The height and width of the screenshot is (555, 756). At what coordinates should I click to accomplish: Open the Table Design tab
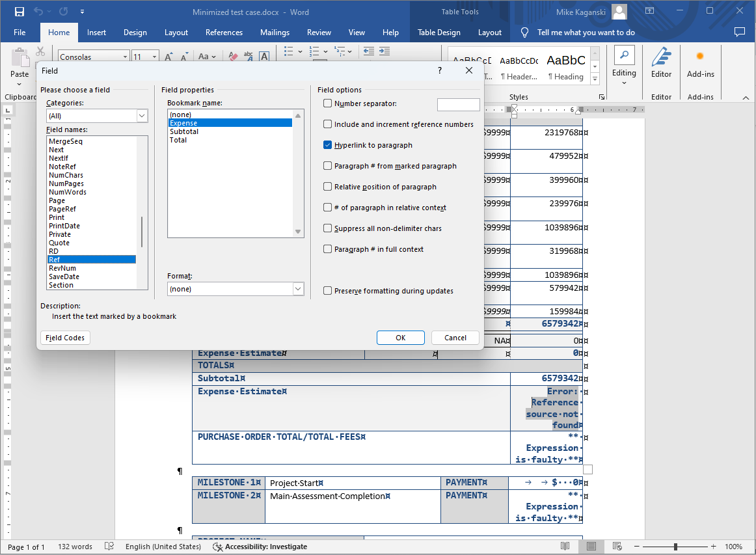439,33
